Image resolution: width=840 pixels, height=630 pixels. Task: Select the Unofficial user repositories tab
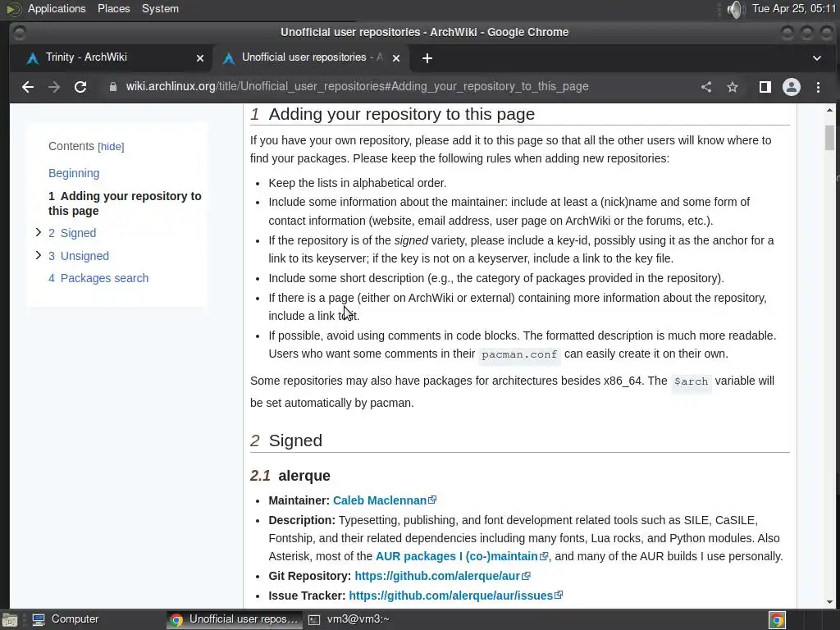point(311,57)
